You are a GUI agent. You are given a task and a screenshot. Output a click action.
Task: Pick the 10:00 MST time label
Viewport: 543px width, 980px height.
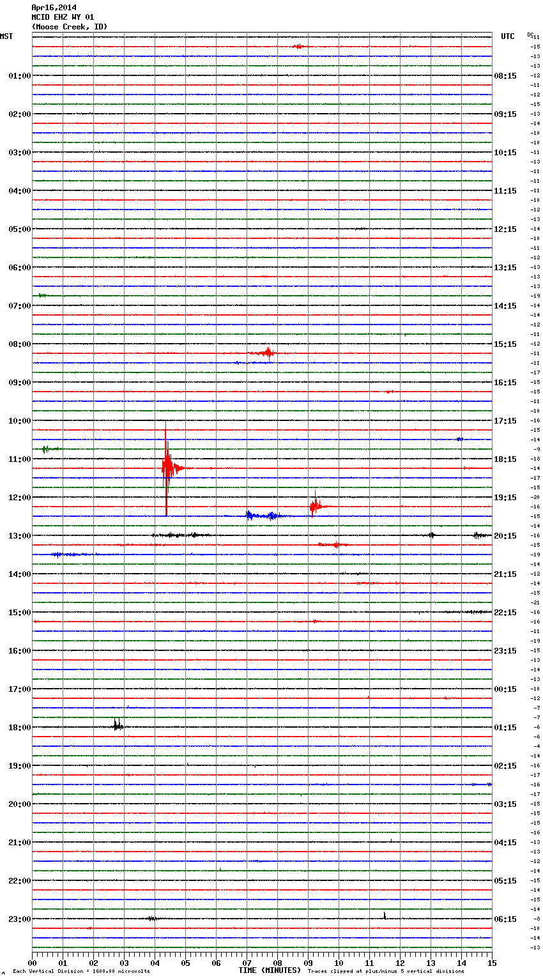click(19, 421)
